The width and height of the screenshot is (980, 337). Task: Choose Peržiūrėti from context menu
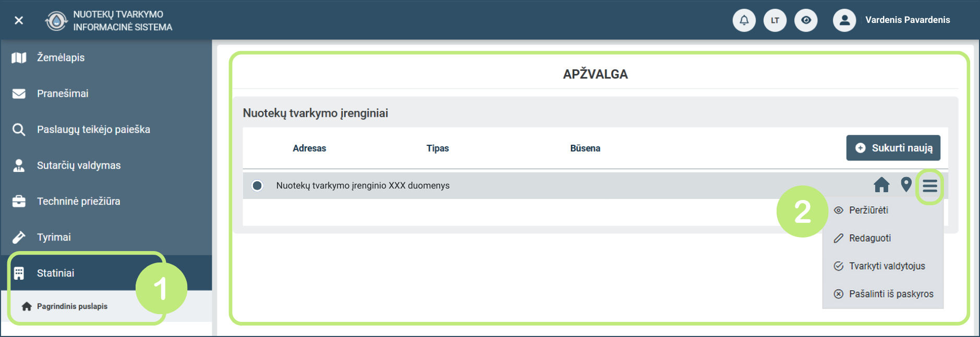pos(883,210)
